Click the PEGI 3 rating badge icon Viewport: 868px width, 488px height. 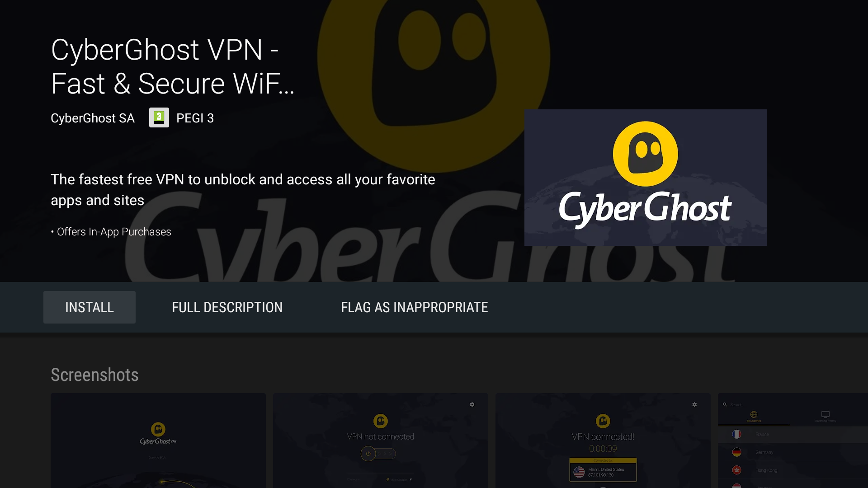tap(159, 117)
